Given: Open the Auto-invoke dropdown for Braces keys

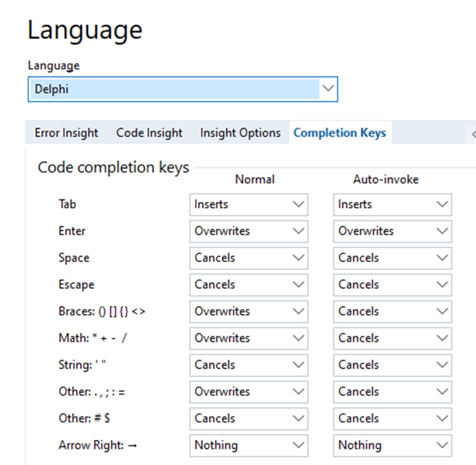Looking at the screenshot, I should click(392, 311).
